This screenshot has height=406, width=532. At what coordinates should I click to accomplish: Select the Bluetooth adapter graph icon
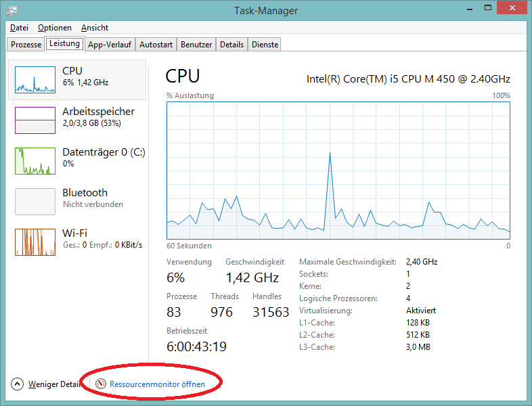pos(35,202)
